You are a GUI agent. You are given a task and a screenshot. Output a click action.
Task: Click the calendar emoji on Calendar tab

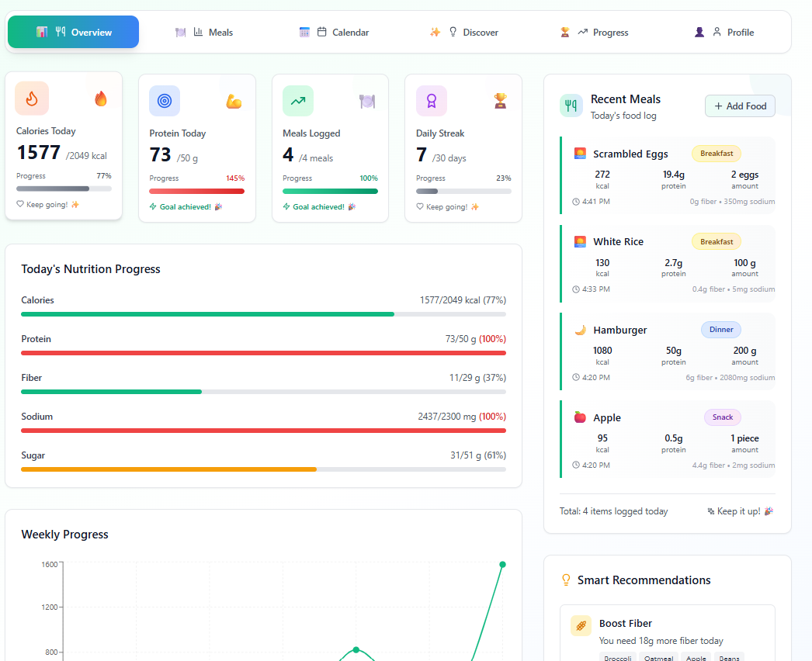[x=304, y=32]
